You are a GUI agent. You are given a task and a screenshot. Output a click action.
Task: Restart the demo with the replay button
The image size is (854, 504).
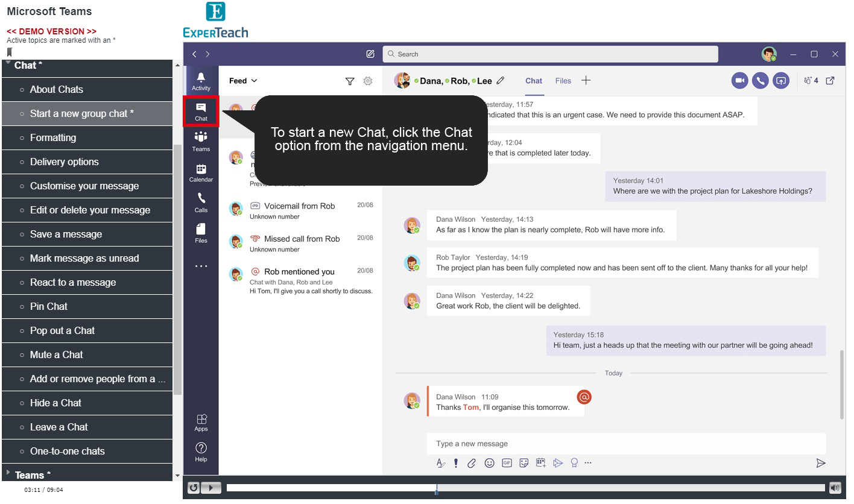(x=193, y=488)
